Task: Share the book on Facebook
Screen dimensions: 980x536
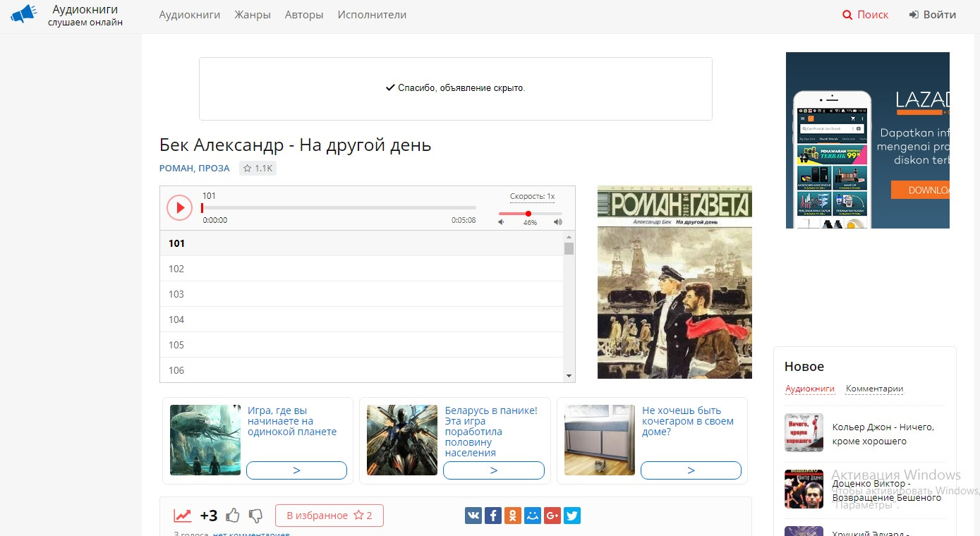Action: click(x=493, y=516)
